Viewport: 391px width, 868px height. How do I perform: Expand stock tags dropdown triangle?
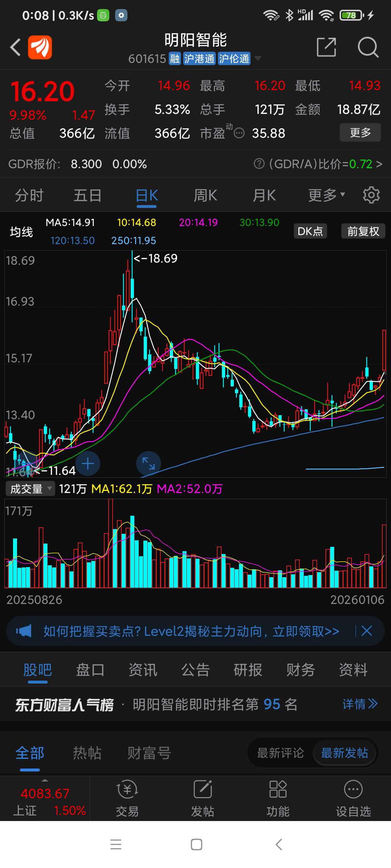click(257, 58)
